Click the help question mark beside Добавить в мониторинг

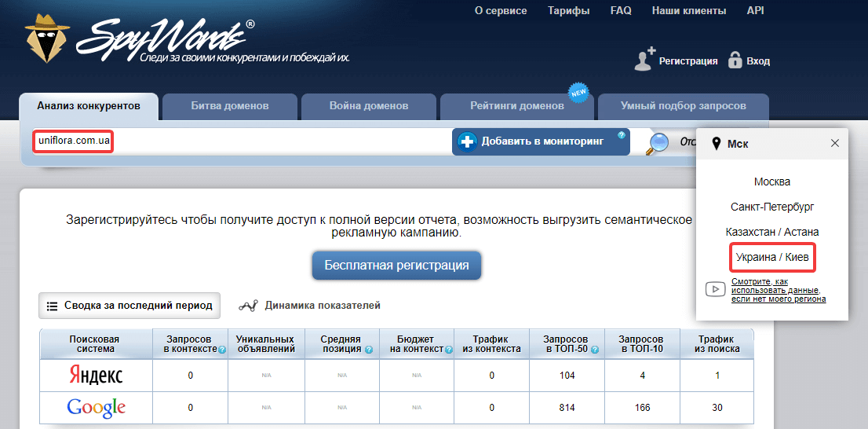point(621,134)
